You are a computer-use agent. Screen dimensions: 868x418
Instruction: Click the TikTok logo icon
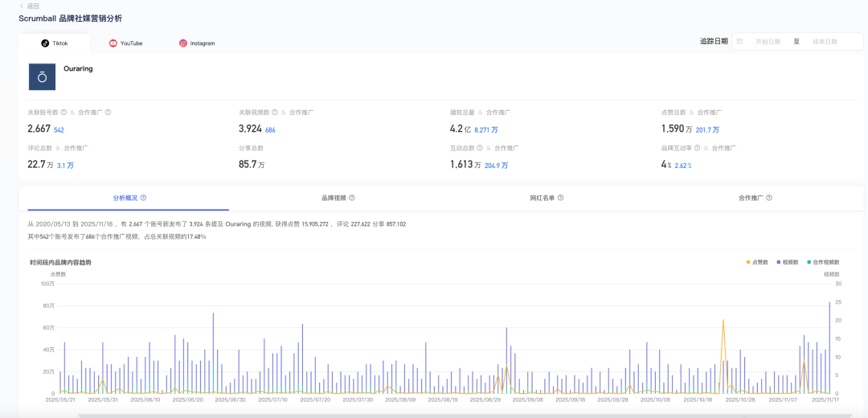coord(45,43)
